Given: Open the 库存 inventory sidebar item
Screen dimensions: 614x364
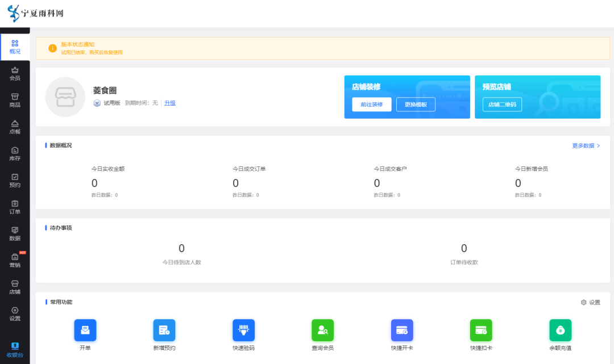Looking at the screenshot, I should 15,154.
